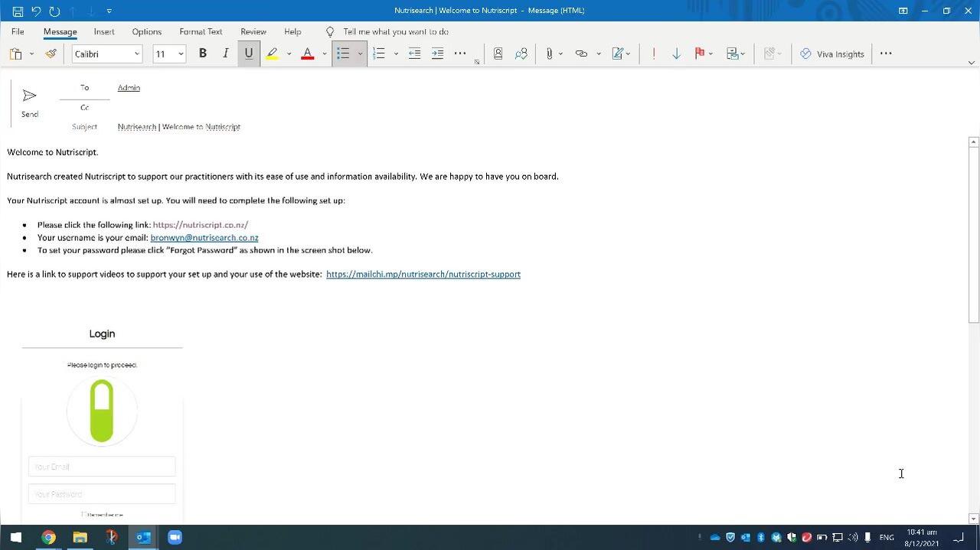Image resolution: width=980 pixels, height=550 pixels.
Task: Click the Cc button
Action: pyautogui.click(x=84, y=108)
